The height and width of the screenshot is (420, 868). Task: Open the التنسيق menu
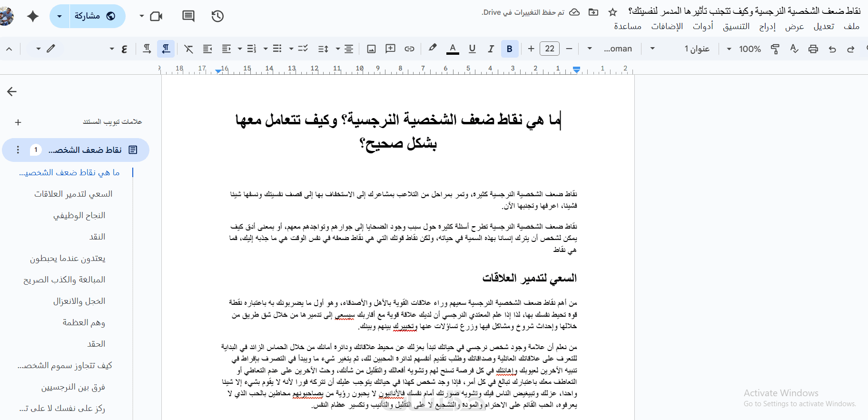(736, 27)
